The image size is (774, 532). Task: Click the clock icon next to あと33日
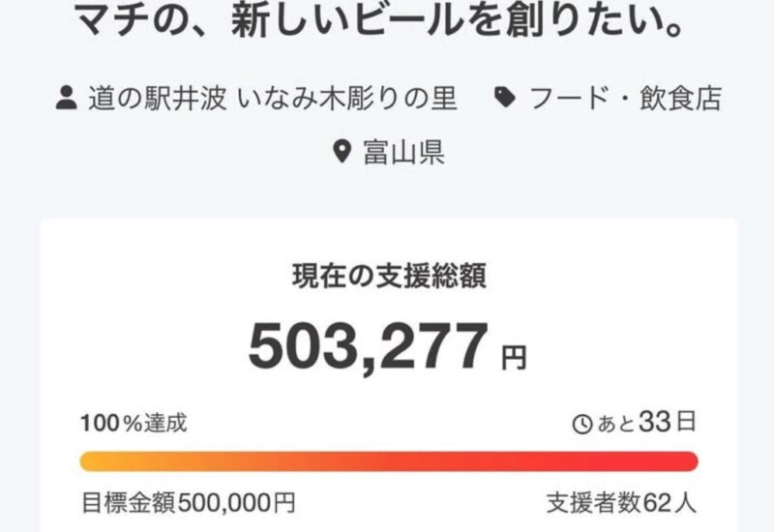[582, 424]
